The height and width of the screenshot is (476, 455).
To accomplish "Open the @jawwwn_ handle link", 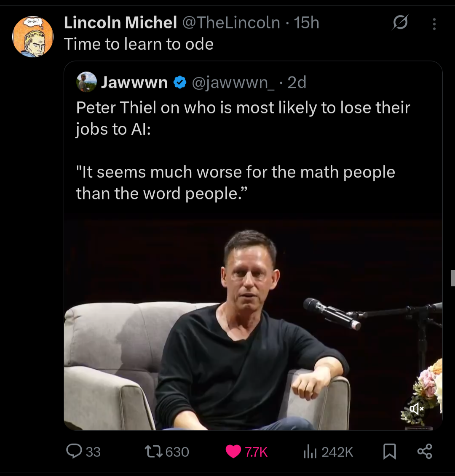I will coord(233,82).
